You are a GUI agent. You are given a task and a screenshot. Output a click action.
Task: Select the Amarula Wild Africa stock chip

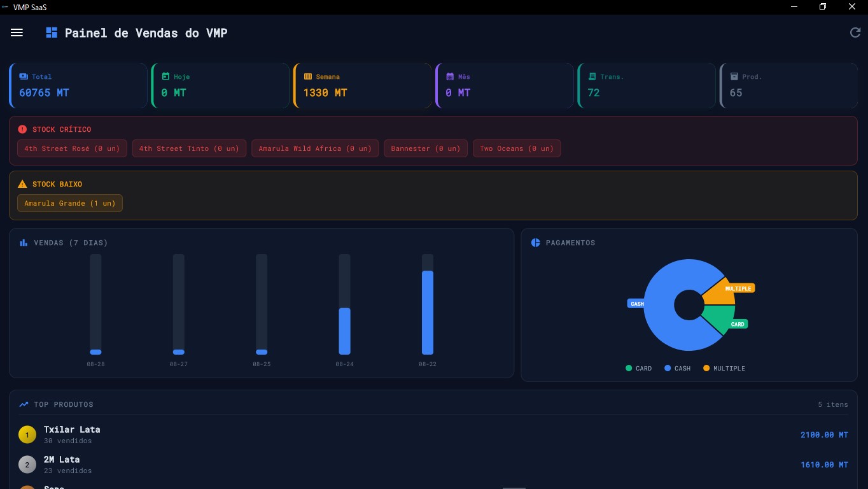pyautogui.click(x=315, y=148)
